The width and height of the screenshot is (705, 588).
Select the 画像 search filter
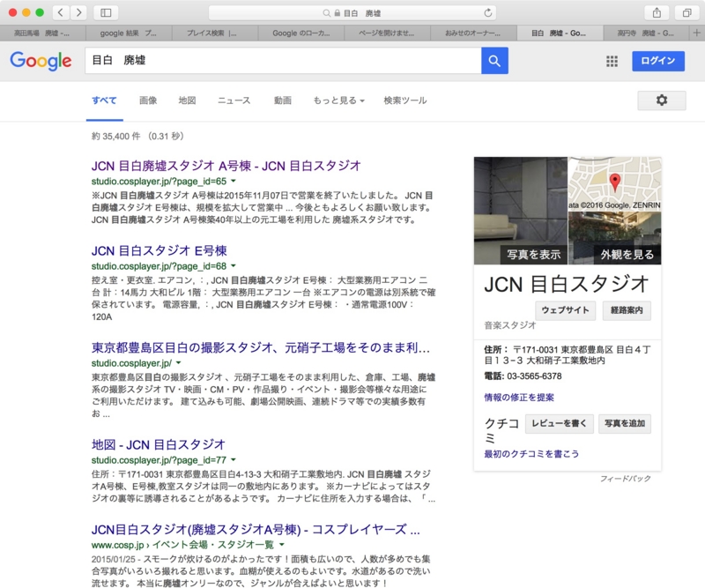(x=148, y=100)
